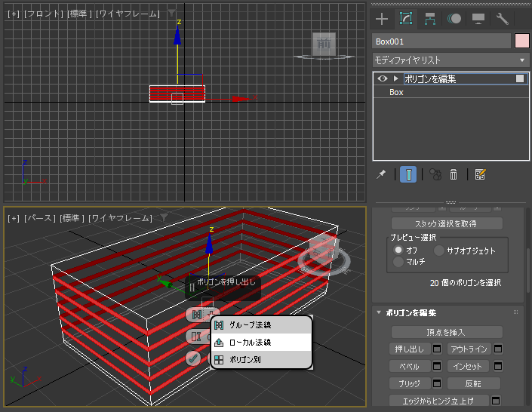Open the Hierarchy panel tab
The height and width of the screenshot is (412, 532).
pos(430,19)
